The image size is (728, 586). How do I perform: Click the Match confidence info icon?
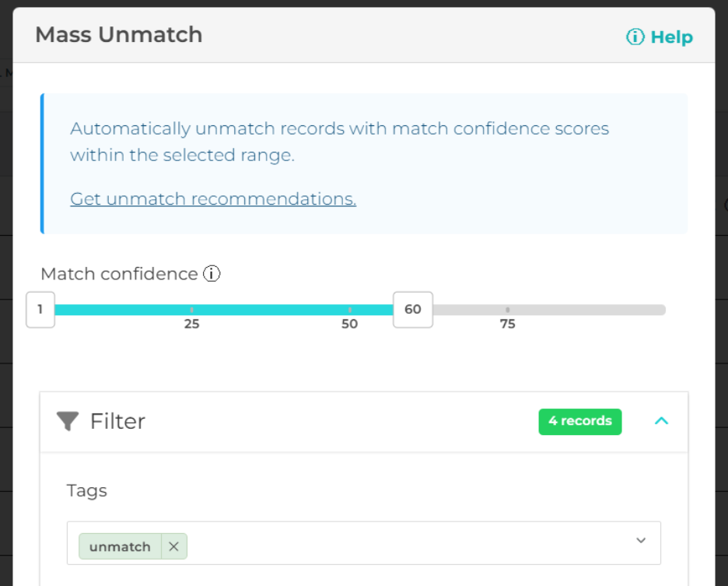pos(212,274)
